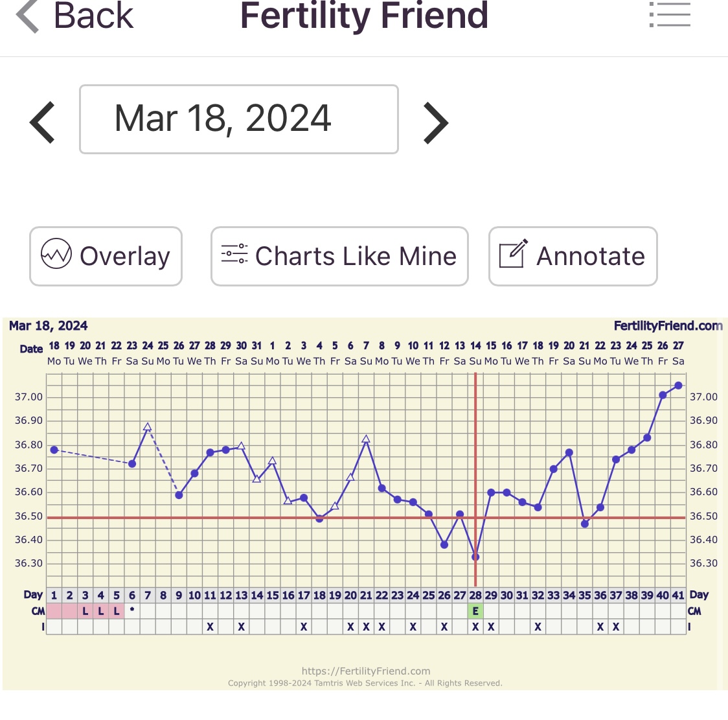Viewport: 728px width, 720px height.
Task: Open the Charts Like Mine button
Action: (x=339, y=256)
